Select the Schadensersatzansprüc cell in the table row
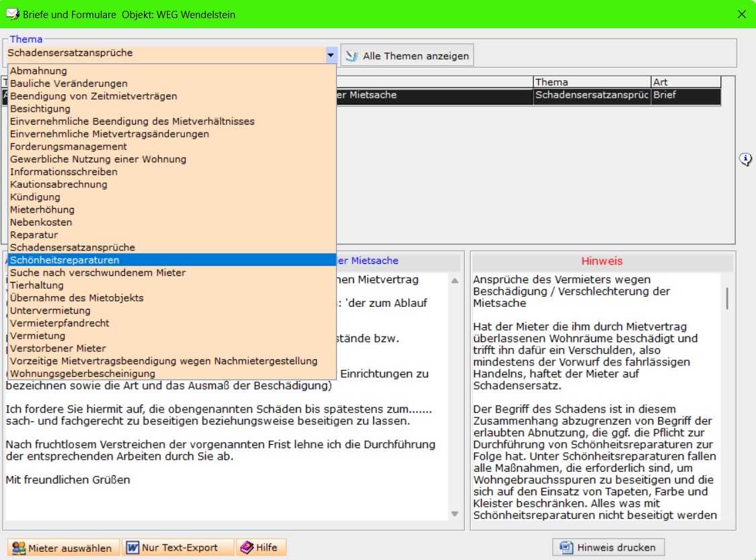 pos(592,95)
